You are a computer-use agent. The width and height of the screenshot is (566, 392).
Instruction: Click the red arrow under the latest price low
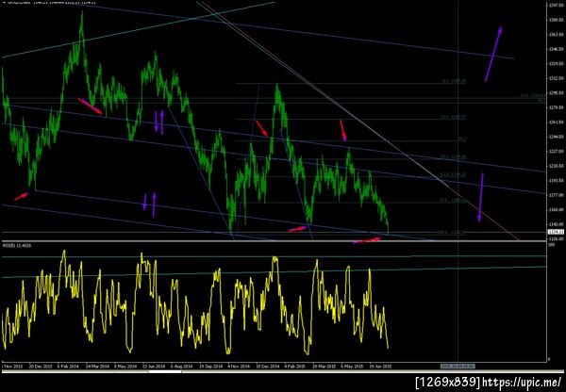(367, 240)
